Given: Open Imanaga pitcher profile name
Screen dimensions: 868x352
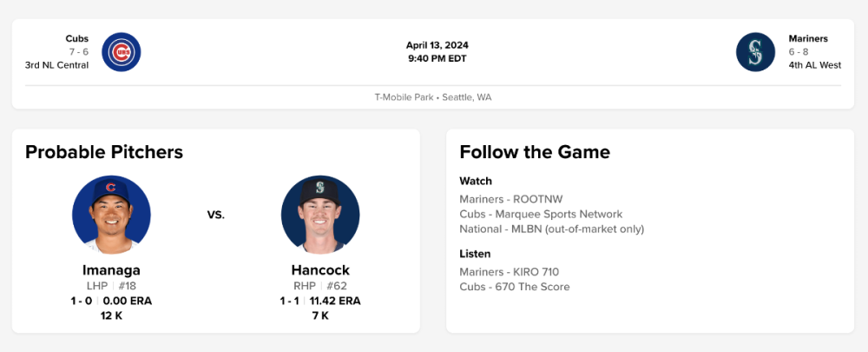Looking at the screenshot, I should 111,270.
